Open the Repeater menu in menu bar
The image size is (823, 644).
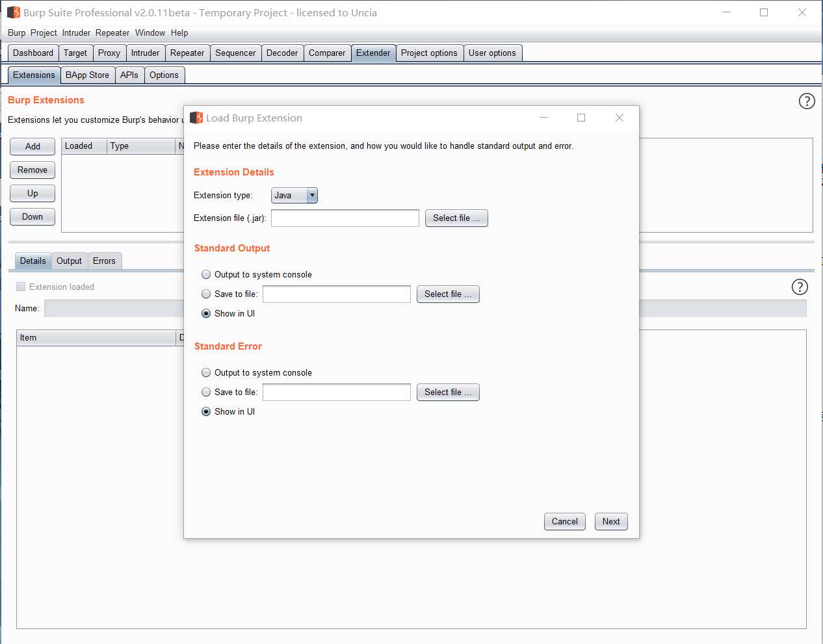click(112, 32)
